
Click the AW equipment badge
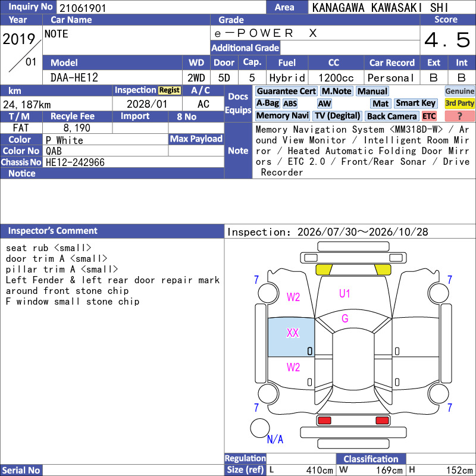tap(324, 104)
